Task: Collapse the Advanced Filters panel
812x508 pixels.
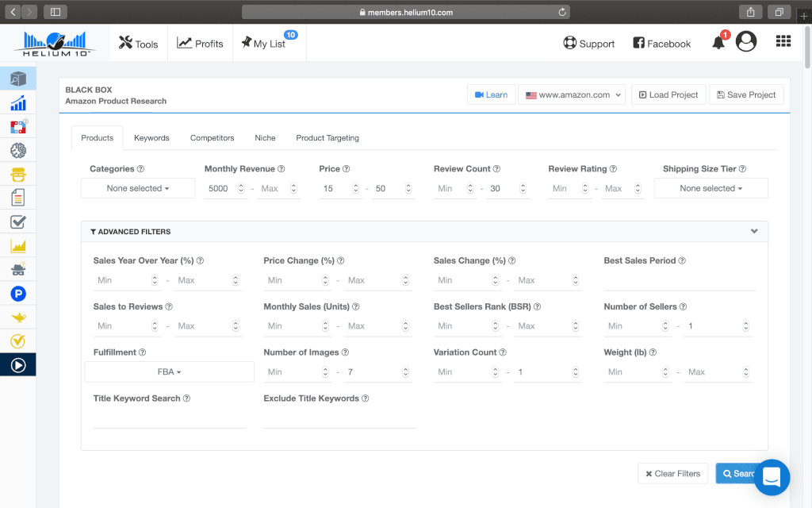Action: [753, 232]
